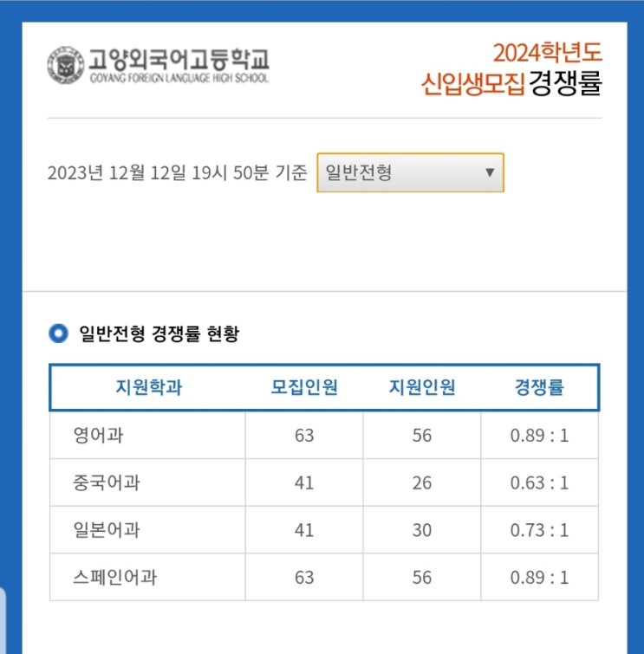The height and width of the screenshot is (654, 644).
Task: Click the 모집인원 column header
Action: 304,387
